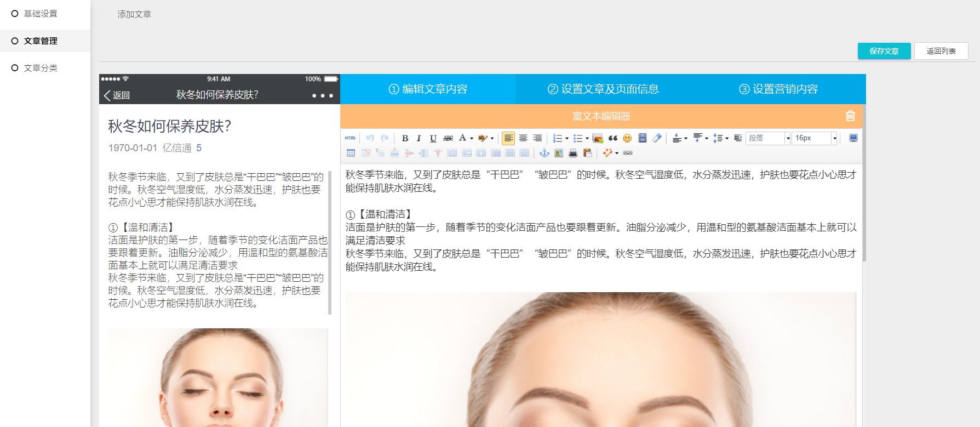Click paragraph spacing before icon

coord(677,138)
